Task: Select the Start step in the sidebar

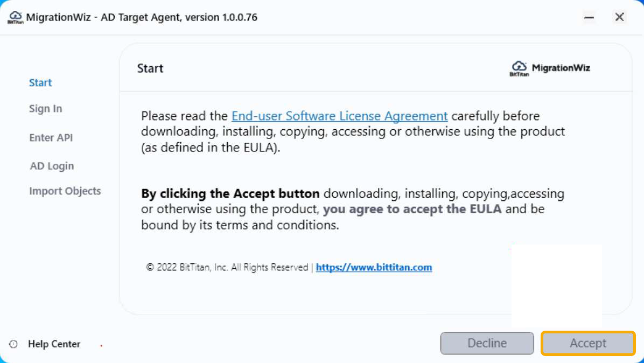Action: (40, 82)
